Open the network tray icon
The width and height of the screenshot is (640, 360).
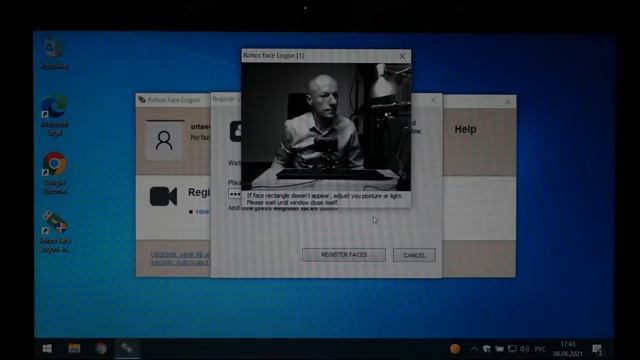512,349
